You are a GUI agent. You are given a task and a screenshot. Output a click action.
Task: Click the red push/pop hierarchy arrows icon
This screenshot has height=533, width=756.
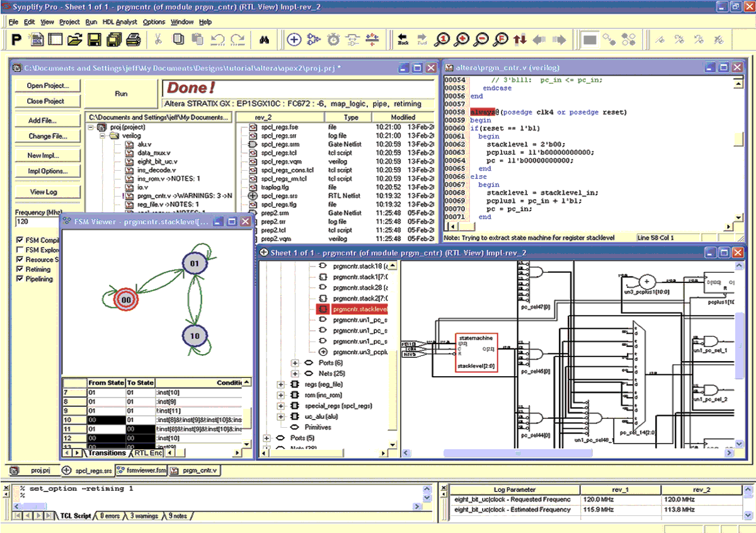pos(520,40)
